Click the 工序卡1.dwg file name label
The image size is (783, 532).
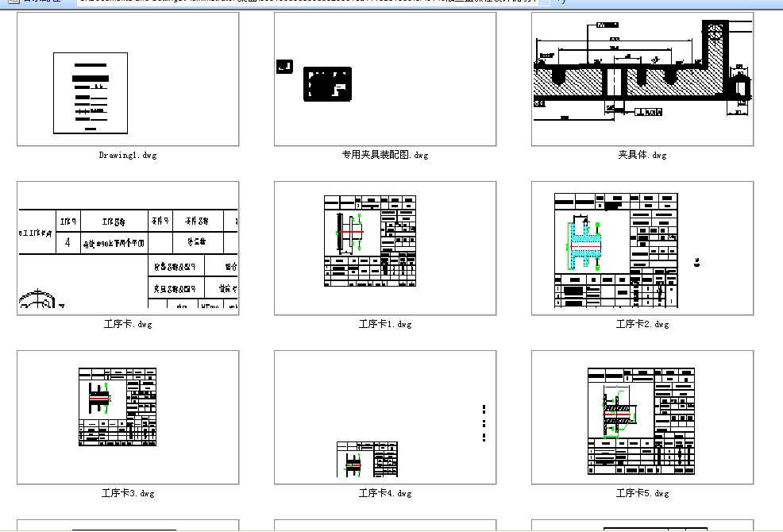click(385, 324)
